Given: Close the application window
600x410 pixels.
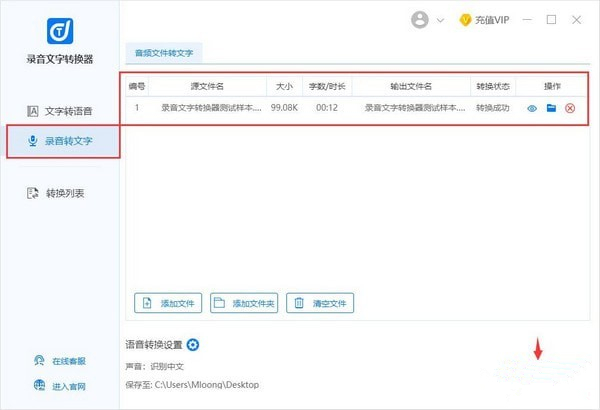Looking at the screenshot, I should tap(576, 20).
